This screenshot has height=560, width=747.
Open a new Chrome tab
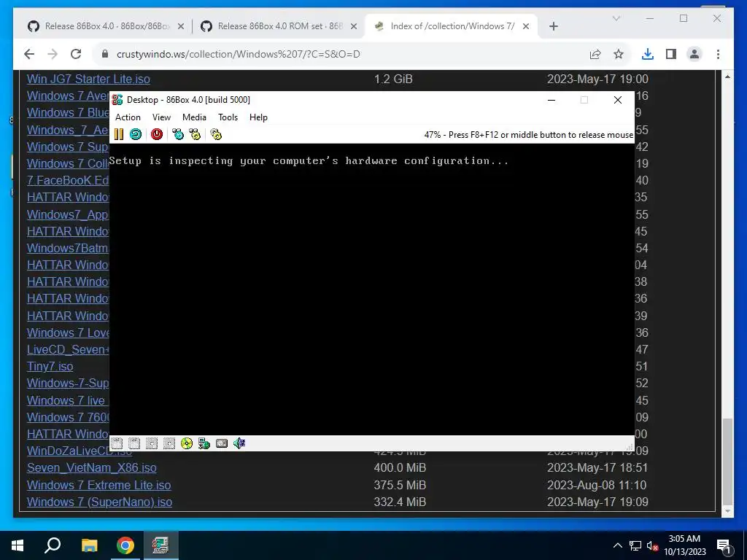[554, 26]
